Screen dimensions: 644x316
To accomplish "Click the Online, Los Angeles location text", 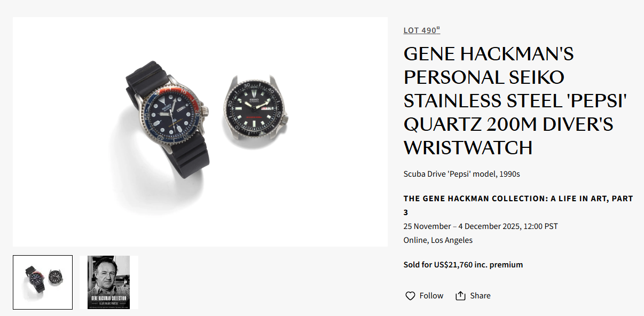I will pos(438,240).
